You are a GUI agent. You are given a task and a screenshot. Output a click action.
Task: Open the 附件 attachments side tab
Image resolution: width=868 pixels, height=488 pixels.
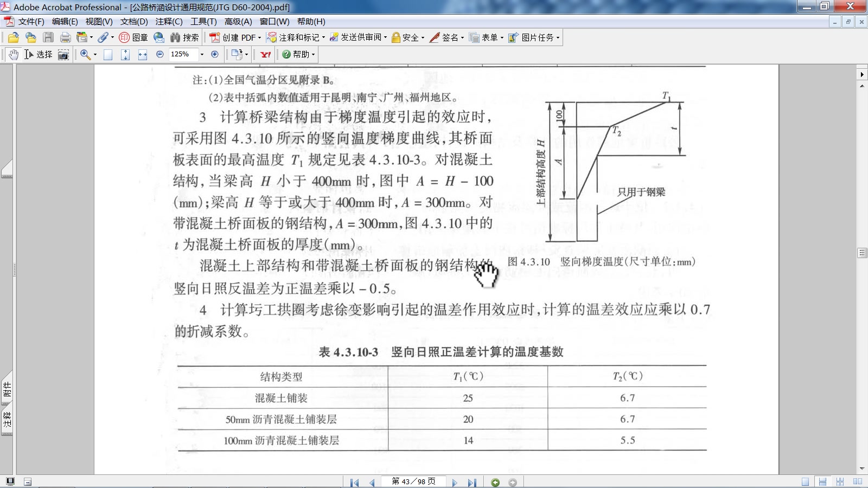[x=7, y=388]
